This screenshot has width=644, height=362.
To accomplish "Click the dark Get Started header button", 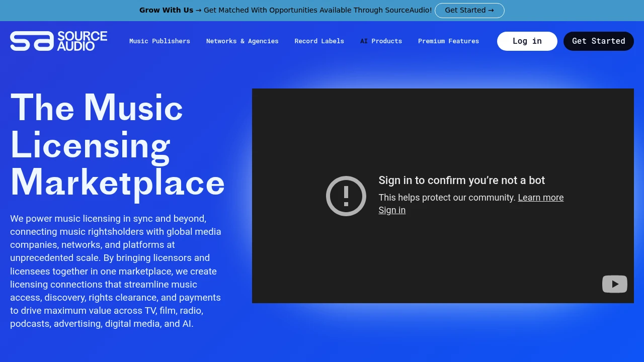I will click(599, 41).
